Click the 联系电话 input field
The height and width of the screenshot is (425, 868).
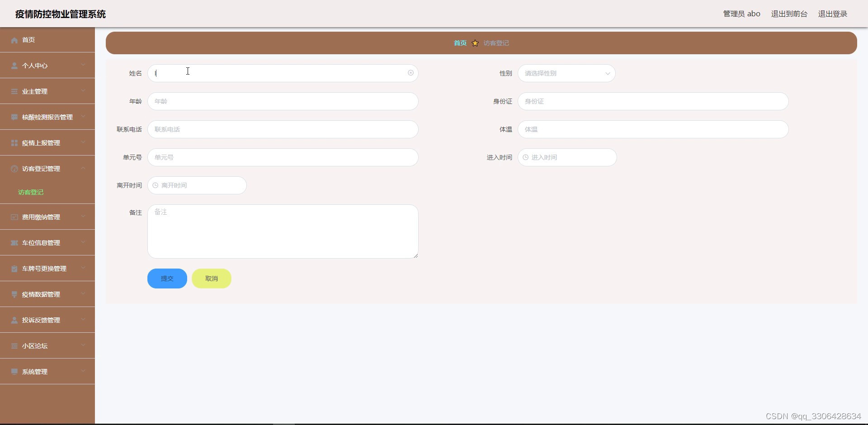coord(283,129)
